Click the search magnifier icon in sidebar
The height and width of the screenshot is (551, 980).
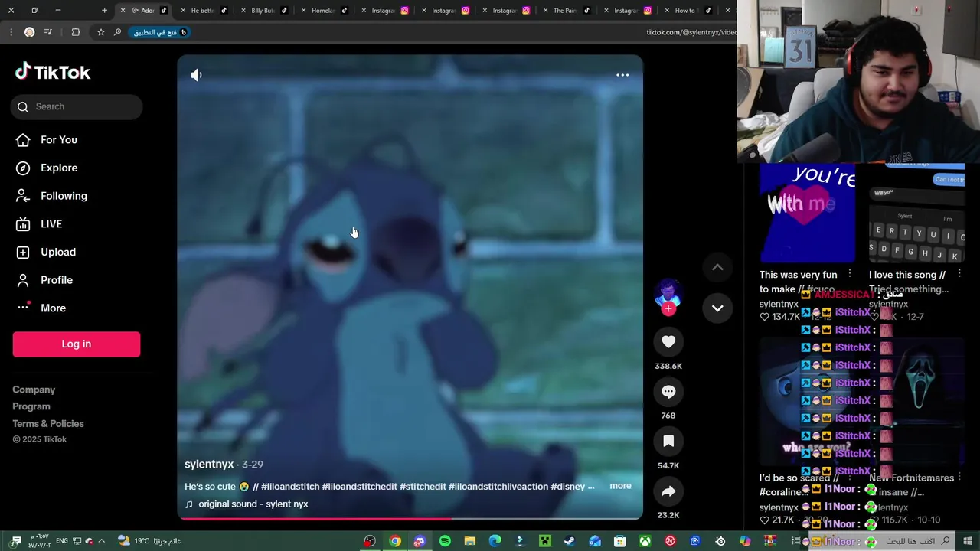pos(23,107)
